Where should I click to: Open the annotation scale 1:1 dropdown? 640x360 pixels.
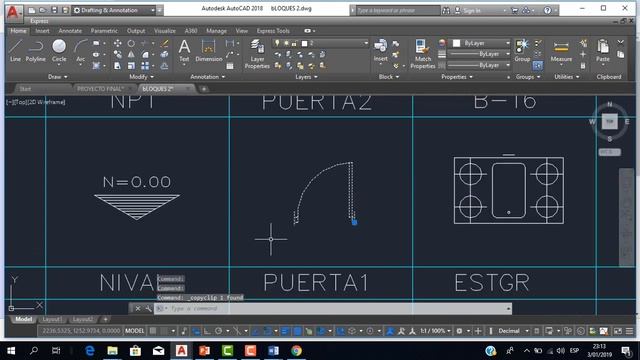tap(436, 331)
